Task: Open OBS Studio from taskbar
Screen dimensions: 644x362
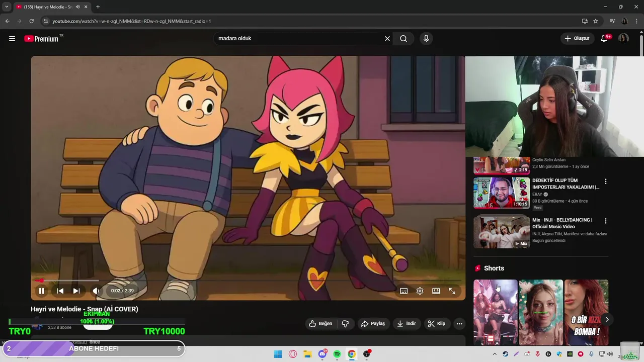Action: (367, 354)
